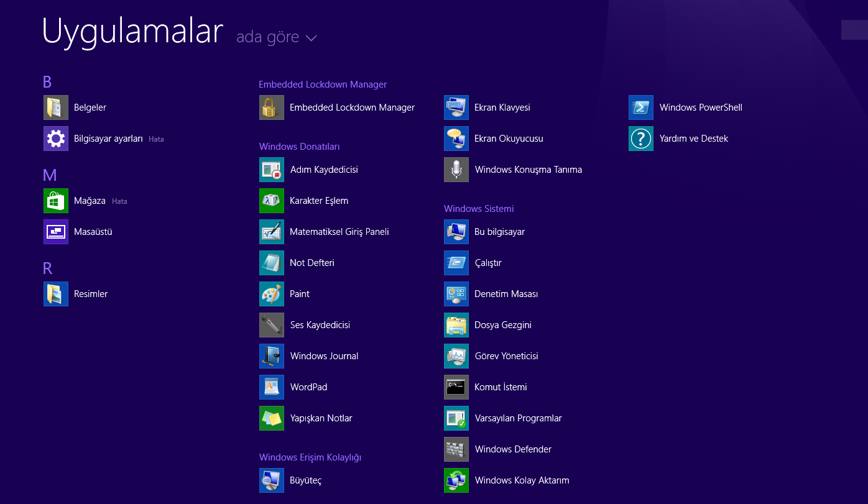Click the Bilgisayar ayarları gear icon
The width and height of the screenshot is (868, 504).
pyautogui.click(x=56, y=139)
